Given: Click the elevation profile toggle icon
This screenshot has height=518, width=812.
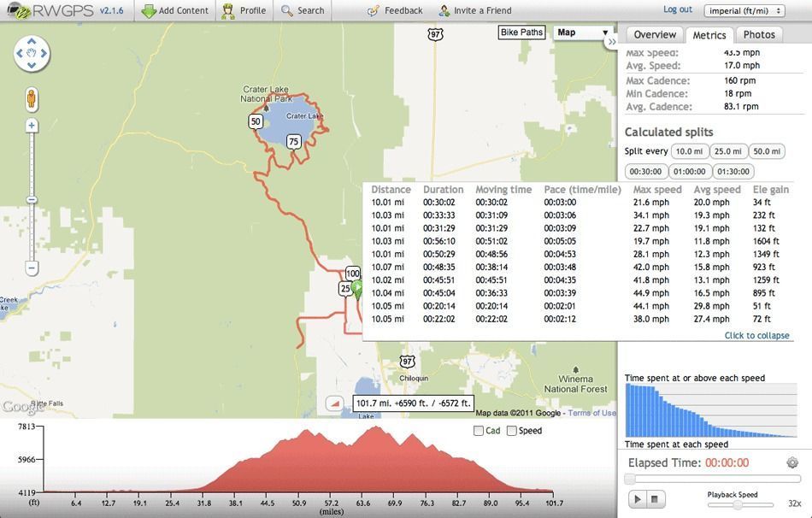Looking at the screenshot, I should point(336,403).
